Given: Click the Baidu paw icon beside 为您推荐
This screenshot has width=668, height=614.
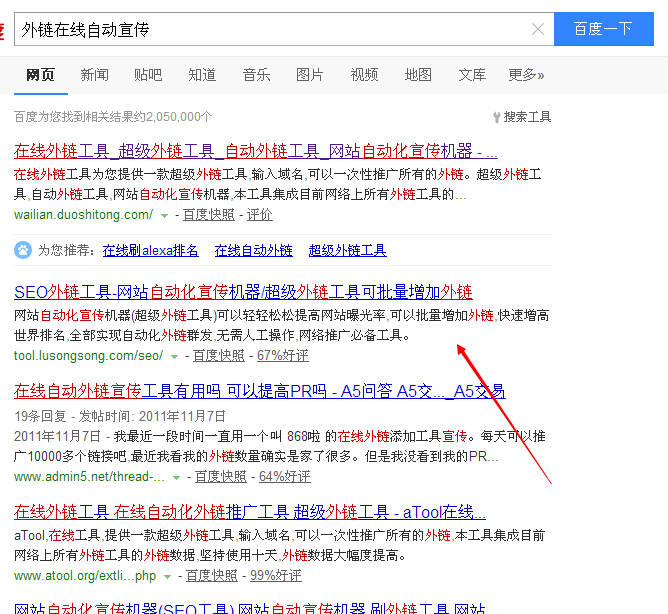Looking at the screenshot, I should click(x=23, y=250).
